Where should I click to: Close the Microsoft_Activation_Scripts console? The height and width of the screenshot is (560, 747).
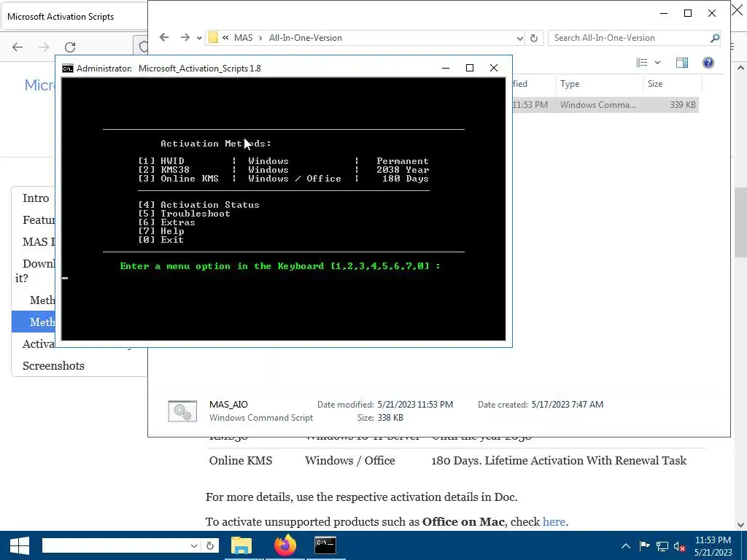494,68
